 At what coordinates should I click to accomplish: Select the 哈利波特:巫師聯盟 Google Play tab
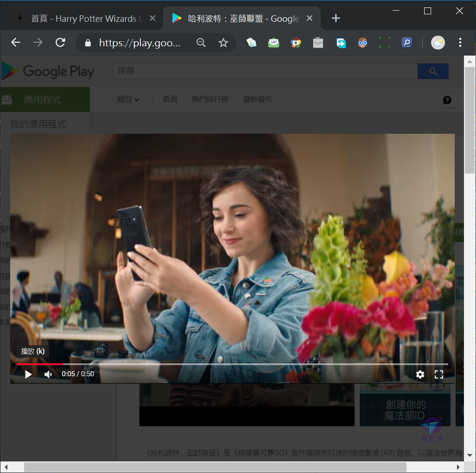click(242, 18)
